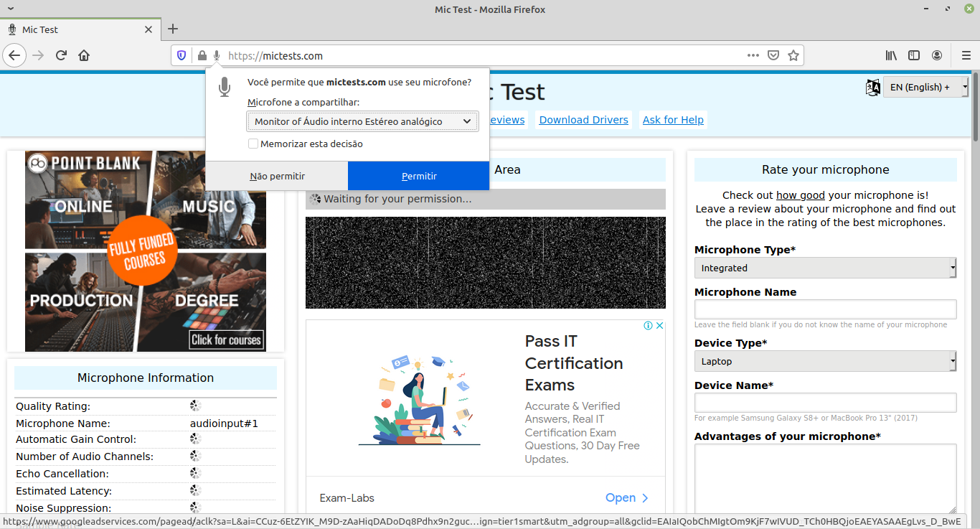
Task: Click Open on the Exam-Labs ad
Action: [627, 497]
